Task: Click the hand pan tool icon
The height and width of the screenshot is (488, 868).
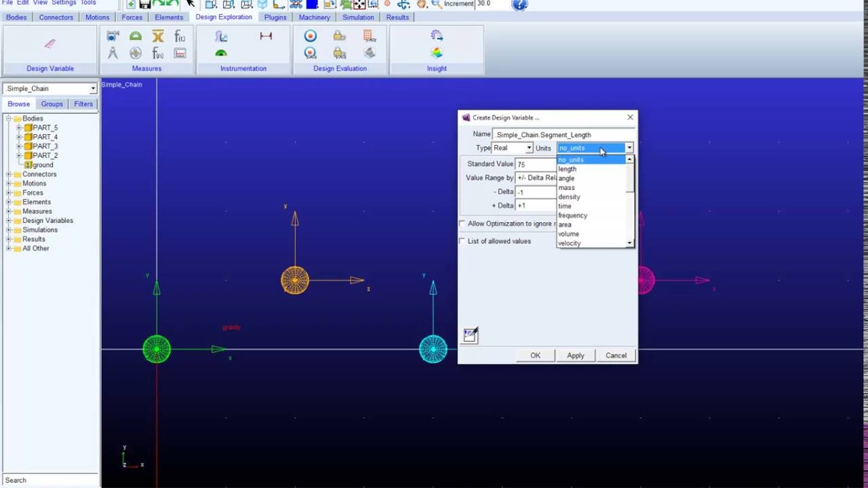Action: [422, 4]
